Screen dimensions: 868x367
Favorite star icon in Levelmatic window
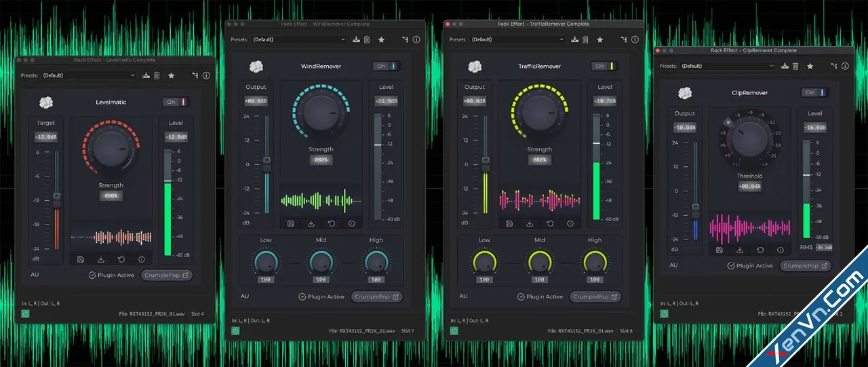(172, 76)
